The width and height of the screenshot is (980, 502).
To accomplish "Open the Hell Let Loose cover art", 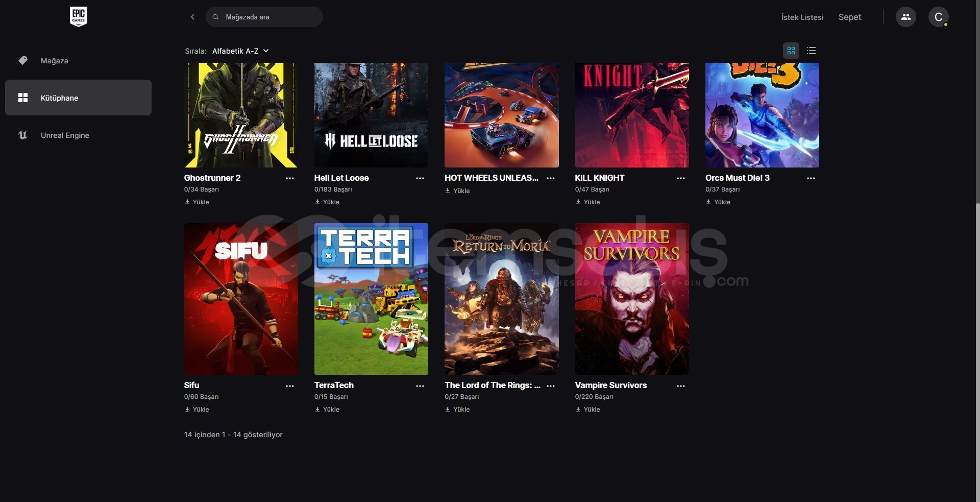I will pos(371,115).
